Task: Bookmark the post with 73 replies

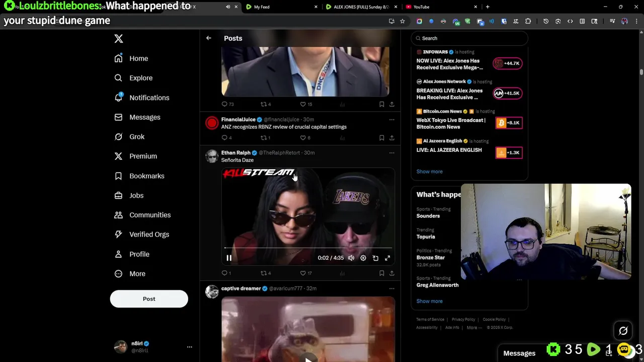Action: coord(382,104)
